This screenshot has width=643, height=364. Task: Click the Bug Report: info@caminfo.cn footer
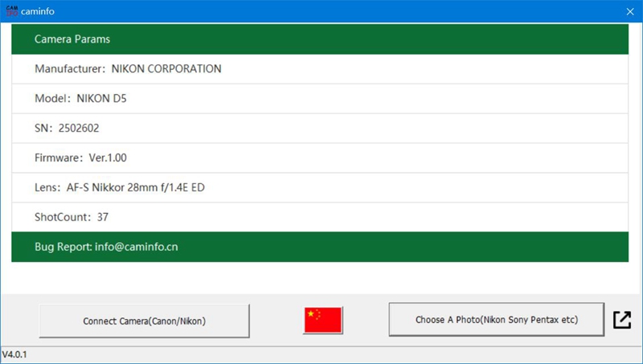click(320, 247)
